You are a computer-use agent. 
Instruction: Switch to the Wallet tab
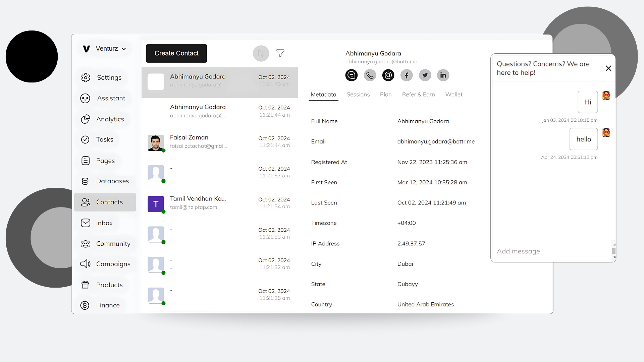(454, 94)
